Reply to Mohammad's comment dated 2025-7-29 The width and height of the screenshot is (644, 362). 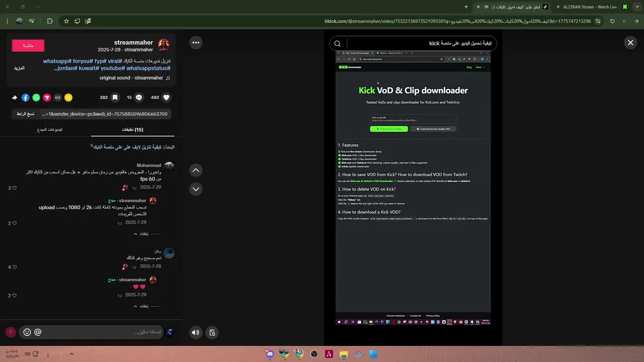point(134,187)
